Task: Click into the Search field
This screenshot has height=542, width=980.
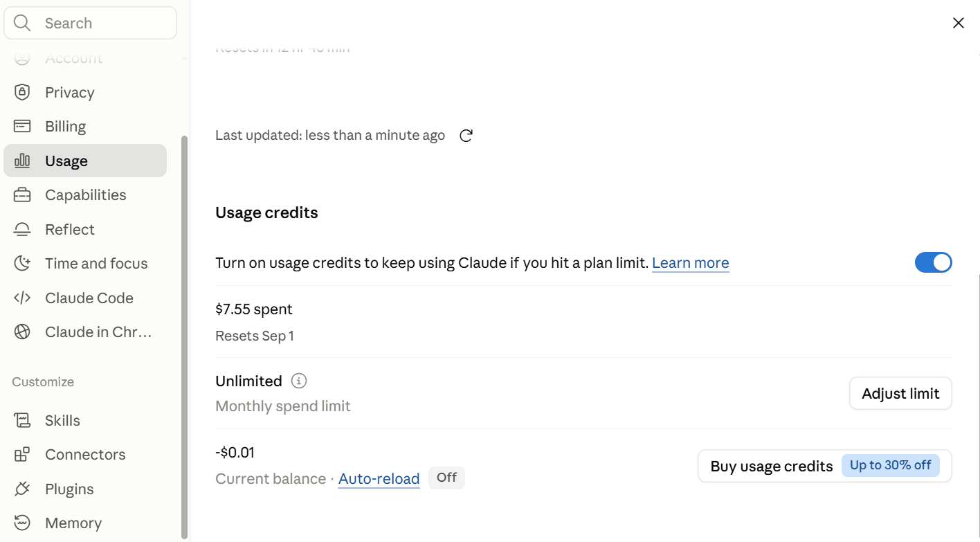Action: pos(91,23)
